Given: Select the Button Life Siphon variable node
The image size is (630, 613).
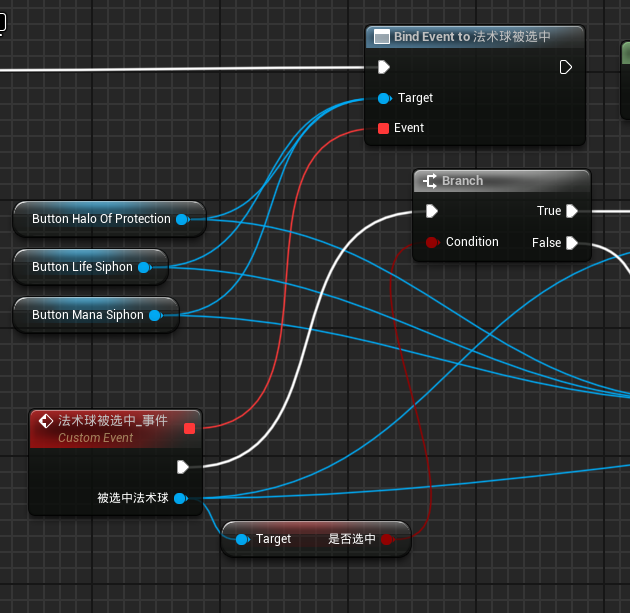Looking at the screenshot, I should point(90,267).
